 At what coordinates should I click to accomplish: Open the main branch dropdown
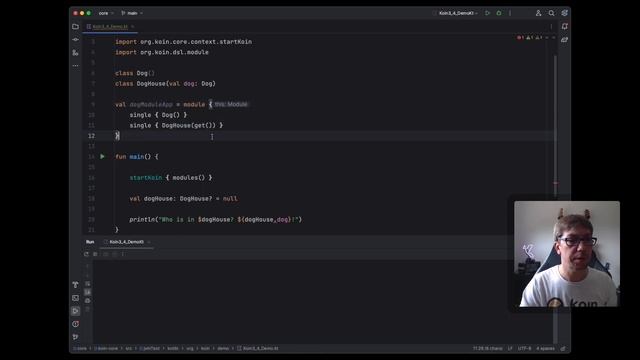click(132, 13)
